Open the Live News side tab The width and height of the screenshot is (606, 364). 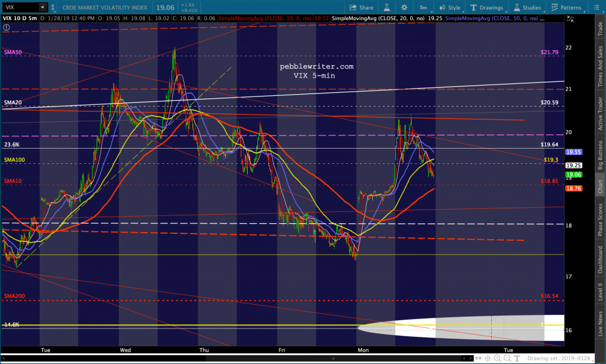click(x=600, y=323)
